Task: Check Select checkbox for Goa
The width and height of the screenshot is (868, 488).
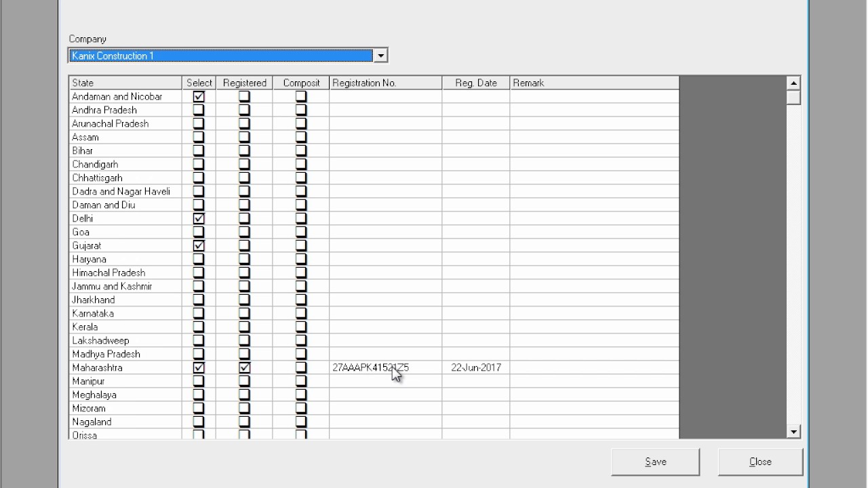Action: tap(199, 232)
